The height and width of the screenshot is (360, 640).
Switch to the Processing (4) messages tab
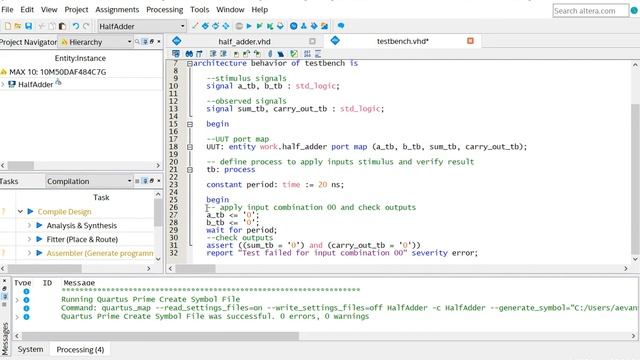point(80,349)
